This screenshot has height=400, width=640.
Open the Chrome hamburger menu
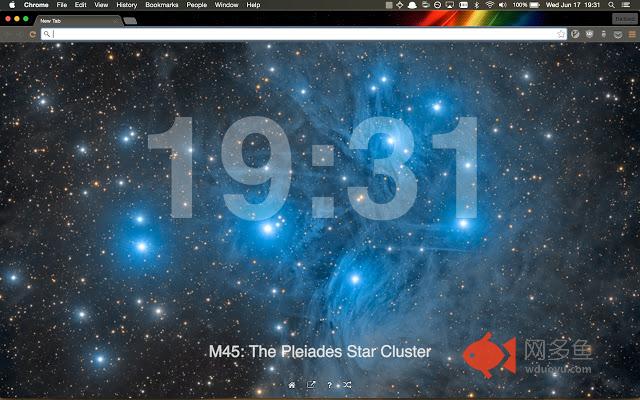[632, 34]
